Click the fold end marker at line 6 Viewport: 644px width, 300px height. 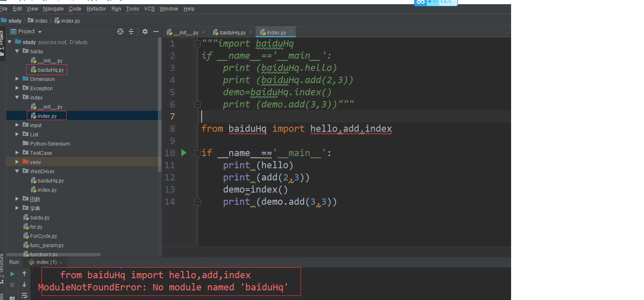tap(198, 104)
